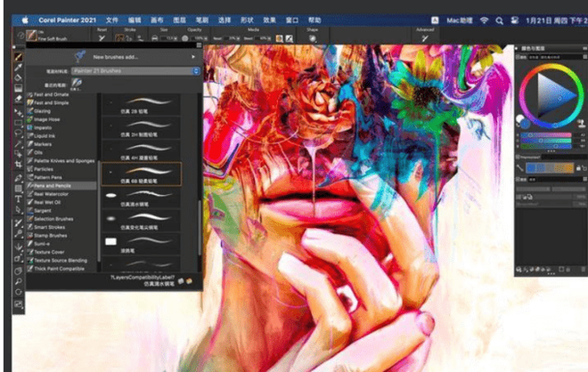This screenshot has height=372, width=588.
Task: Select the Paint Bucket tool
Action: pos(18,77)
